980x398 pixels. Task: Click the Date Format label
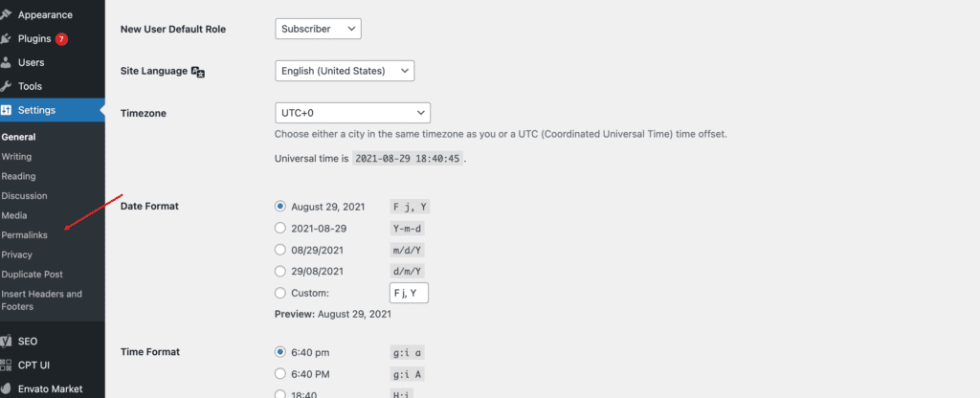coord(149,207)
